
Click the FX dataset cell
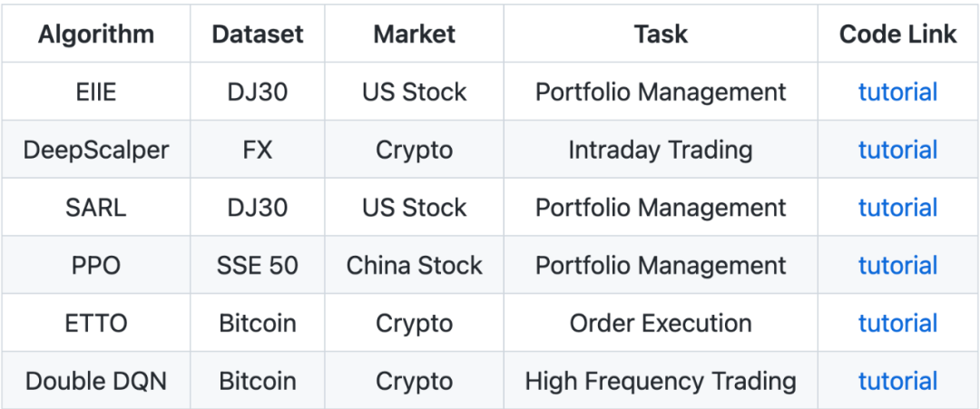(258, 150)
